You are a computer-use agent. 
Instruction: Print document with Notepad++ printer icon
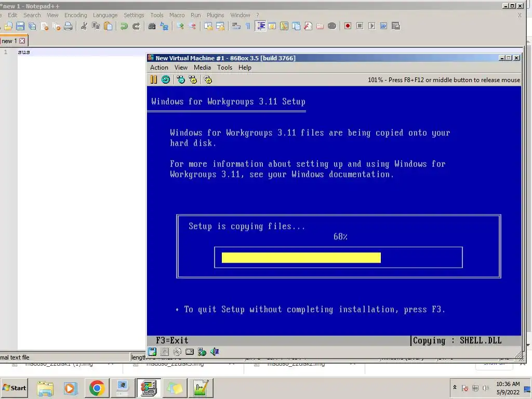click(x=68, y=26)
